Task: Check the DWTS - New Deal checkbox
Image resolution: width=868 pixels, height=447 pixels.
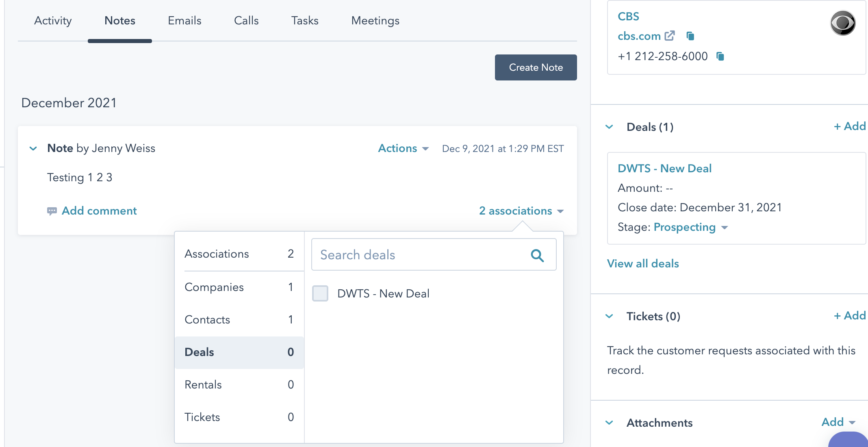Action: pyautogui.click(x=320, y=293)
